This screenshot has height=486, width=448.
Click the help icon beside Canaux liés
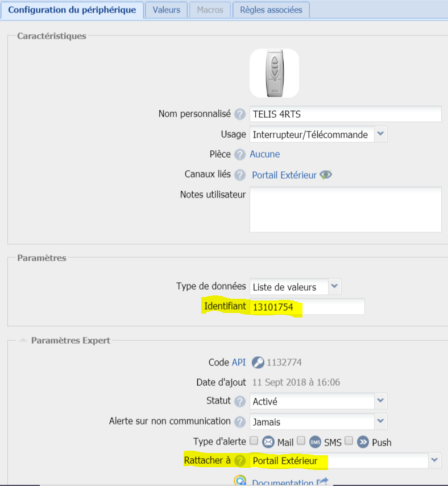[240, 175]
